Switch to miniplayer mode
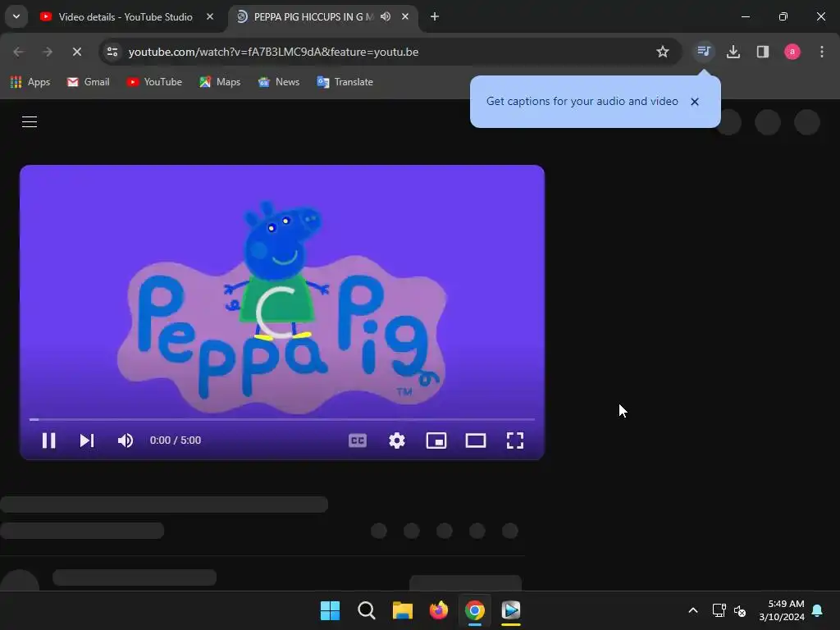 tap(436, 441)
